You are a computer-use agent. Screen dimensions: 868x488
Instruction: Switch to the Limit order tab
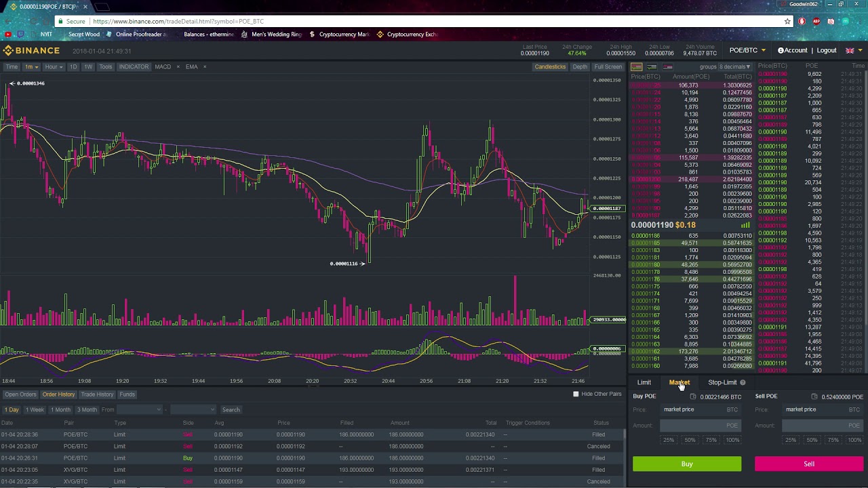pyautogui.click(x=644, y=382)
